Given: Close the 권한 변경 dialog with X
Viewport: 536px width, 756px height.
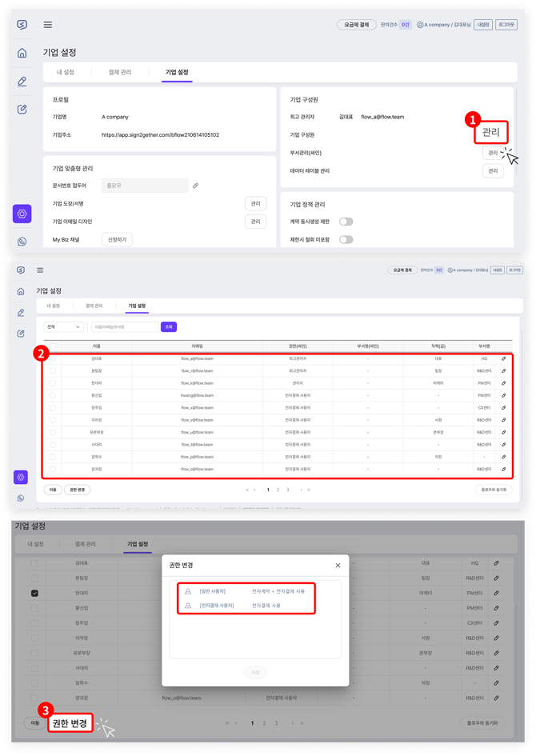Looking at the screenshot, I should pos(338,566).
